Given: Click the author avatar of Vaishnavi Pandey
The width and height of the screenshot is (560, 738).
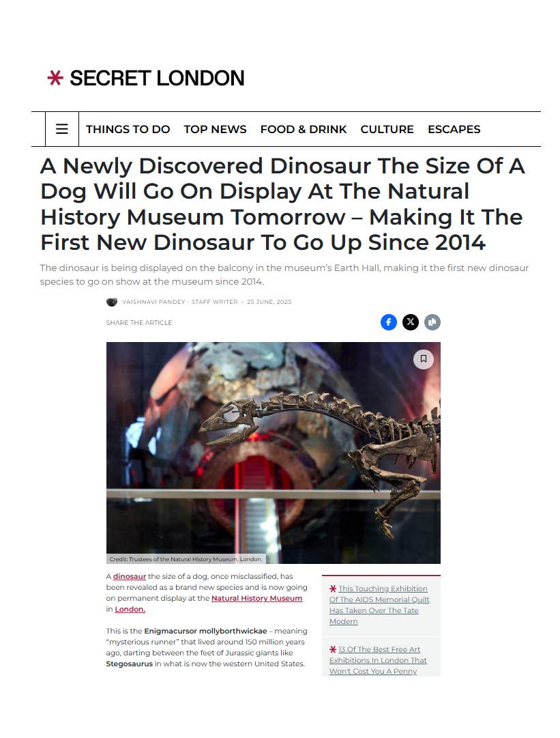Looking at the screenshot, I should 112,302.
